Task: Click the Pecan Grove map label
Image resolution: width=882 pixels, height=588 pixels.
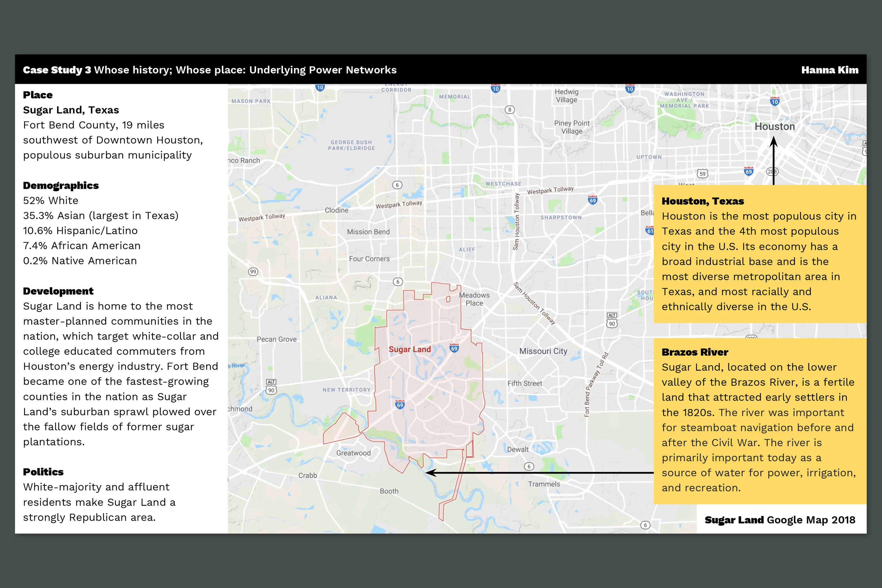Action: [x=276, y=339]
